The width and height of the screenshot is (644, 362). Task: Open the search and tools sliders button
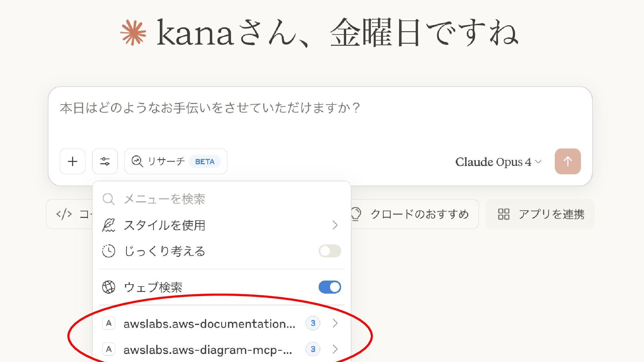click(105, 162)
